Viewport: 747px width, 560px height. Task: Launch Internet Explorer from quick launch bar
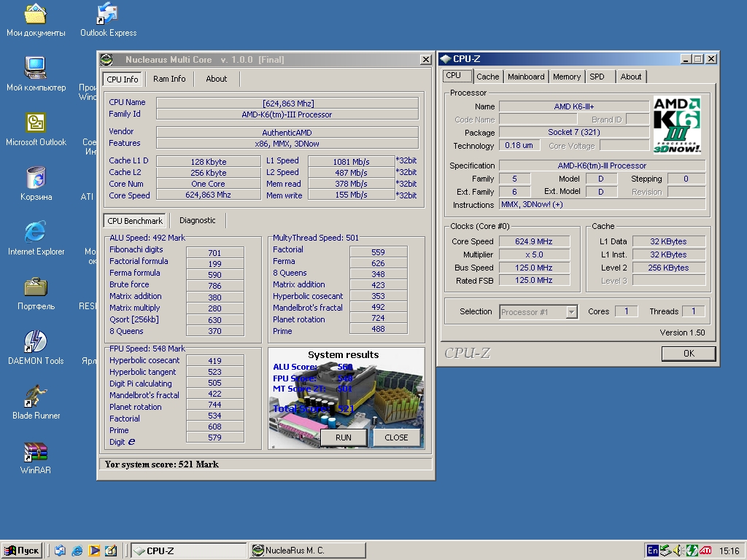(x=77, y=551)
